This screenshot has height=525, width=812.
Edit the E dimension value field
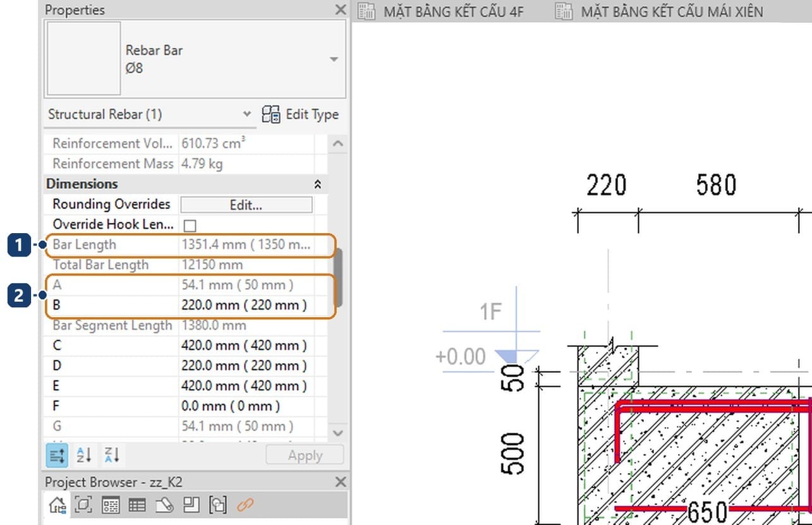coord(246,386)
